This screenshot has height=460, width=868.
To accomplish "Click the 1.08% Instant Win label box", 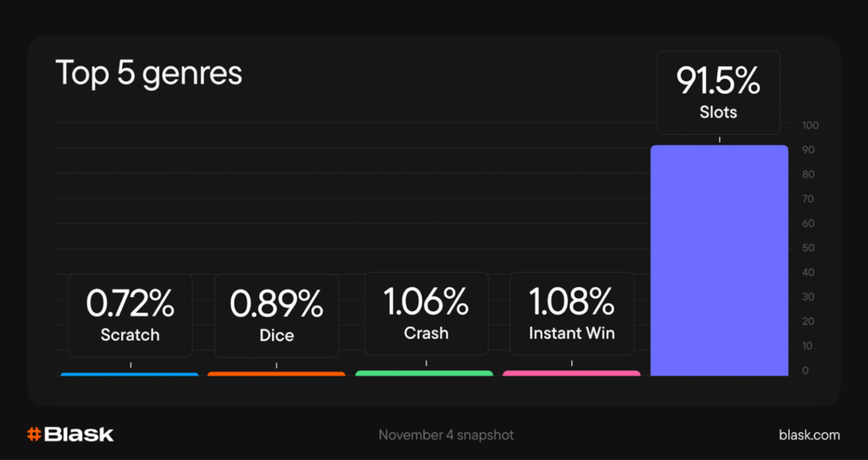I will click(571, 313).
